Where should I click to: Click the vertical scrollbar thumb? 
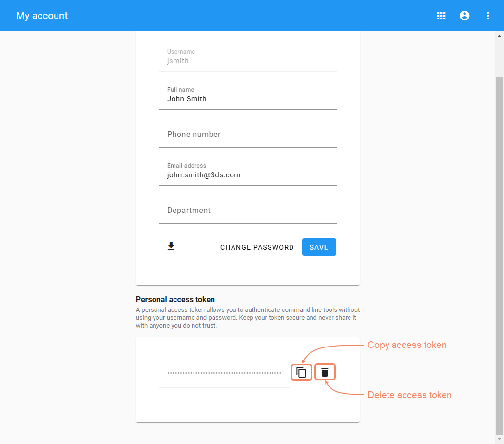pos(499,253)
